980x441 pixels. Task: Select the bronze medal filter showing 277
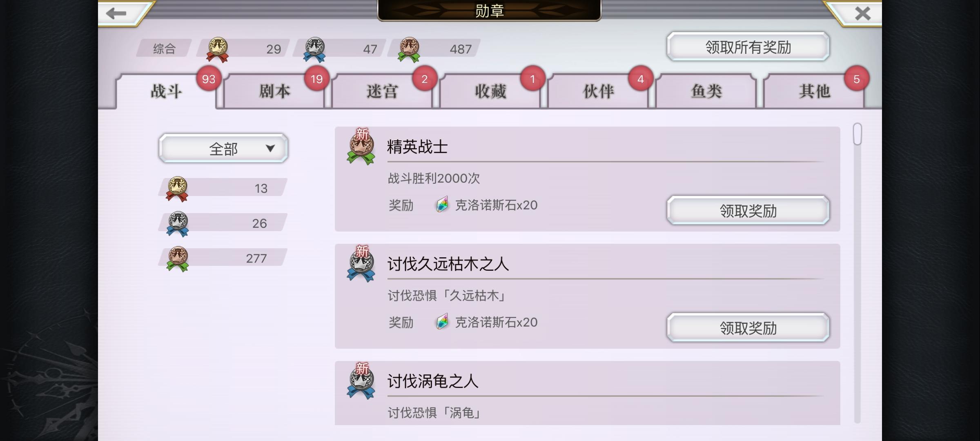coord(223,258)
